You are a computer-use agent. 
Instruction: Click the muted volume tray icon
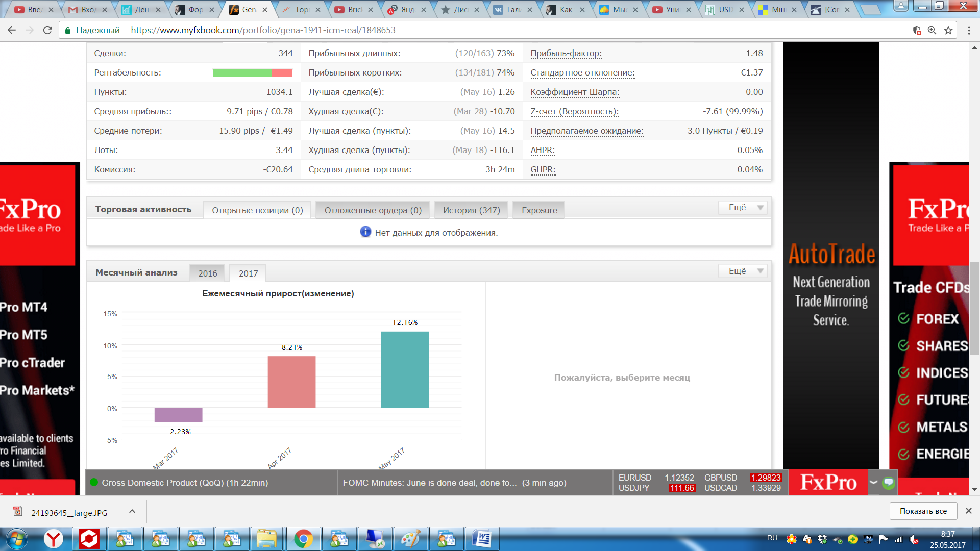(x=914, y=539)
